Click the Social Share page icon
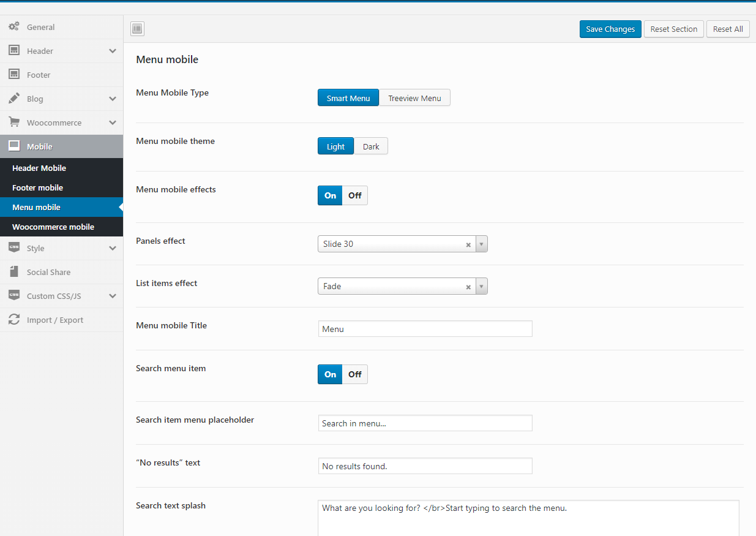 pyautogui.click(x=13, y=272)
